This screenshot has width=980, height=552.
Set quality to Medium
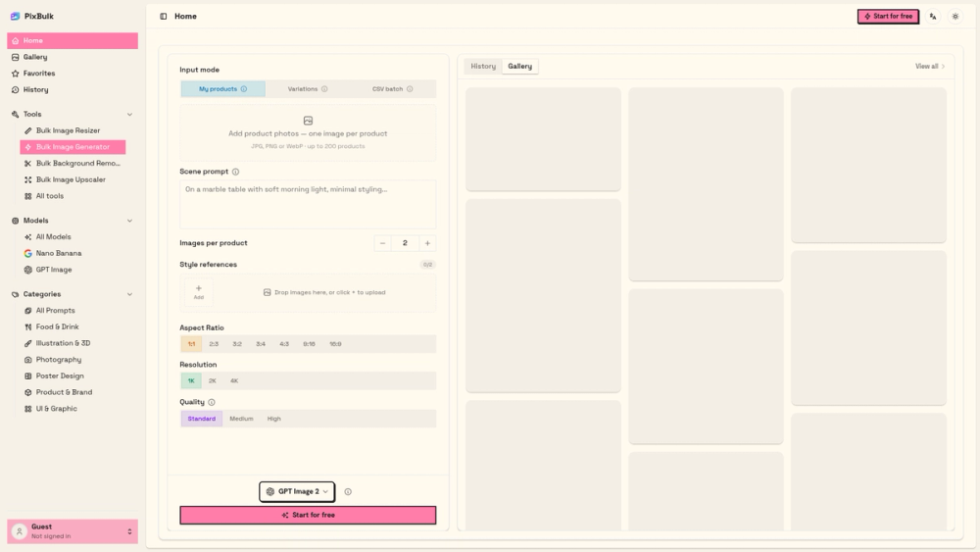241,419
